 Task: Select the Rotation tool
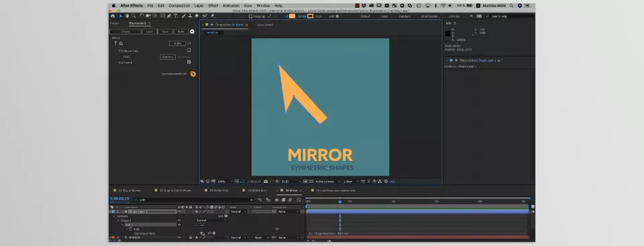click(142, 16)
